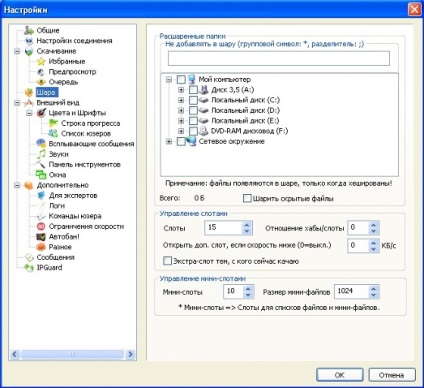
Task: Collapse the Мой компьютер node
Action: (x=169, y=79)
